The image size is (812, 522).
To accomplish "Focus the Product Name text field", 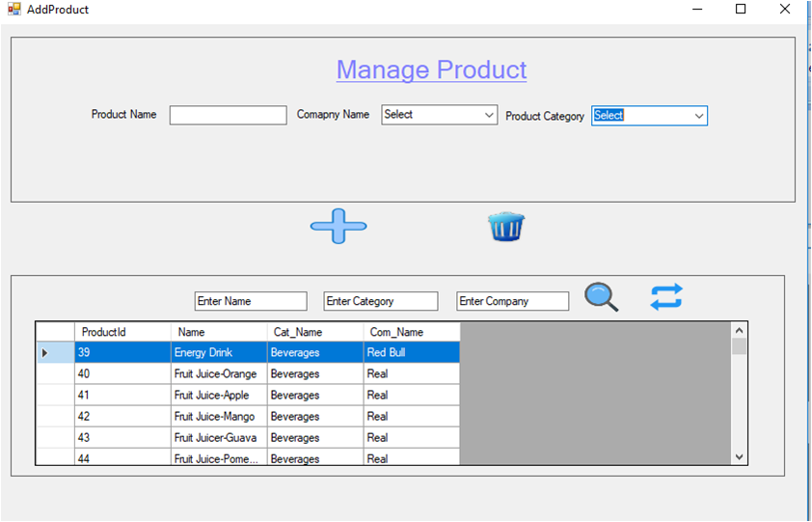I will point(228,115).
